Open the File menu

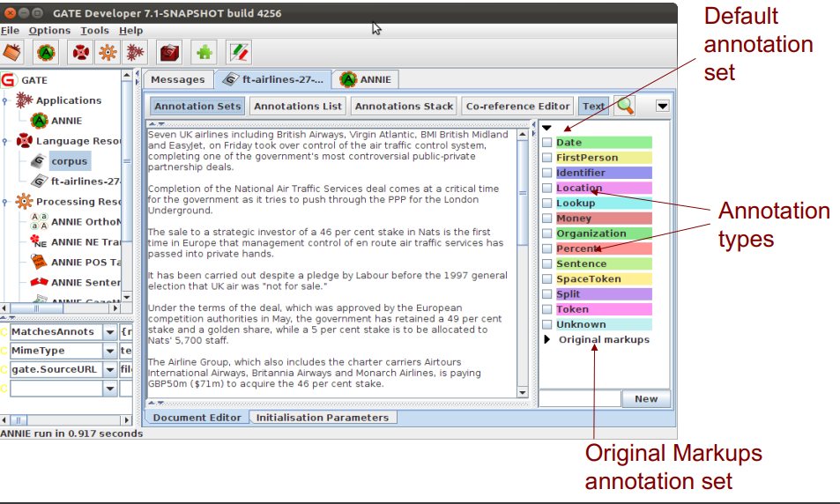tap(10, 31)
